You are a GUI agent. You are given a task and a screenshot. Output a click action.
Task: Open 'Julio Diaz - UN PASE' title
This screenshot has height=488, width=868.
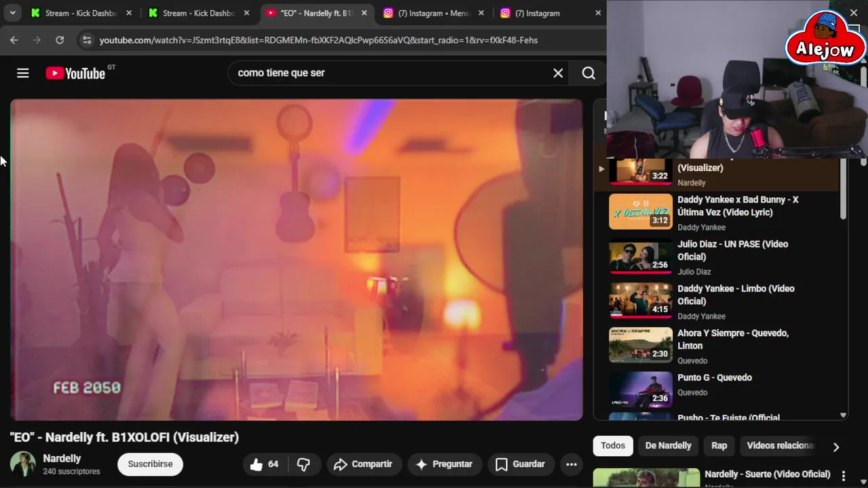click(732, 250)
